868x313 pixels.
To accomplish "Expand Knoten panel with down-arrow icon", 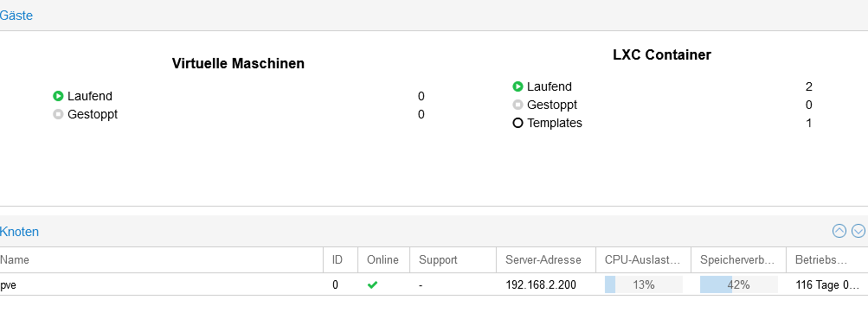I will tap(858, 231).
